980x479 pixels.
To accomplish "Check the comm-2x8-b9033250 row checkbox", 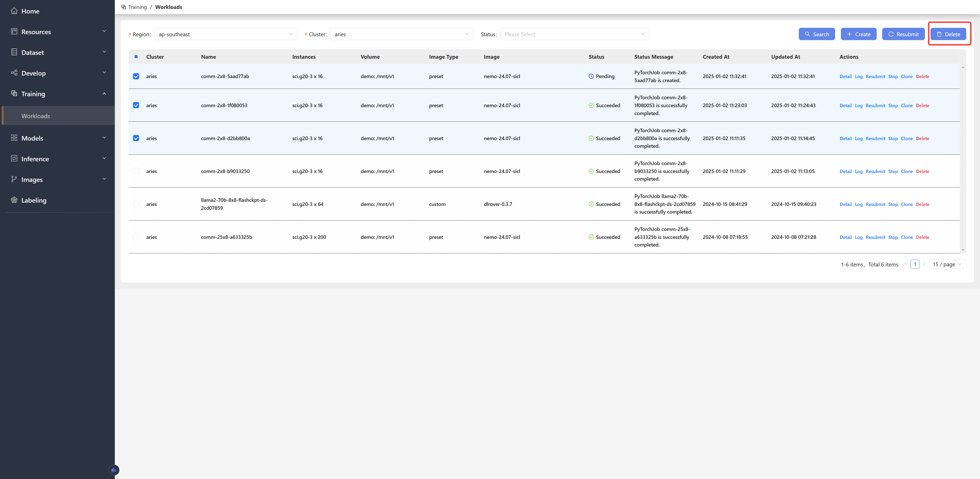I will point(136,171).
